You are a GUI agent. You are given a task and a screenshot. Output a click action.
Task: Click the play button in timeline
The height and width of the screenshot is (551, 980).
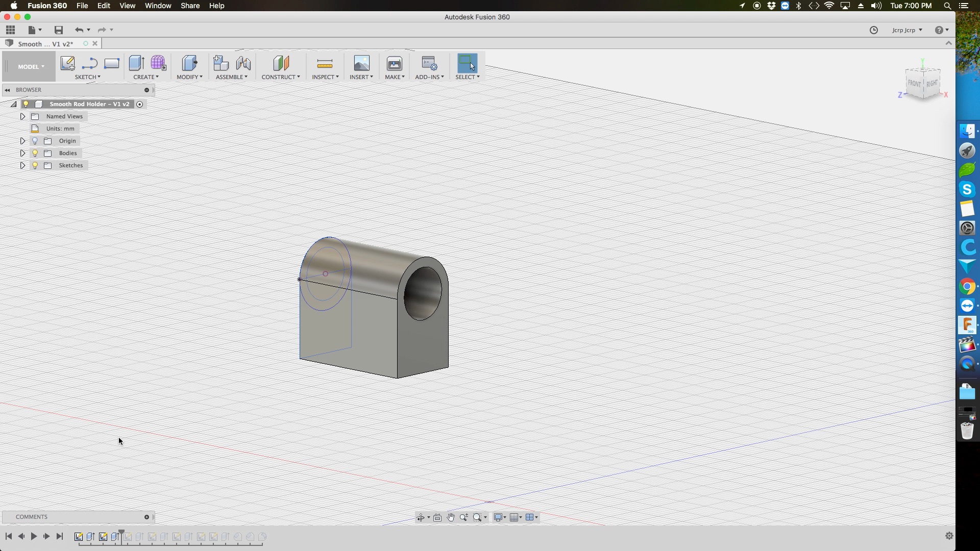pos(34,536)
